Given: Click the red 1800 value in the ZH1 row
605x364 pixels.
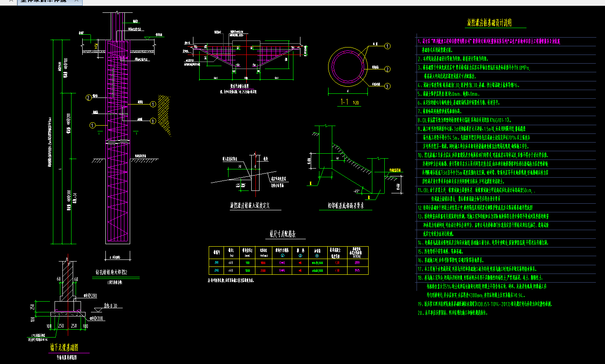Looking at the screenshot, I should (264, 262).
